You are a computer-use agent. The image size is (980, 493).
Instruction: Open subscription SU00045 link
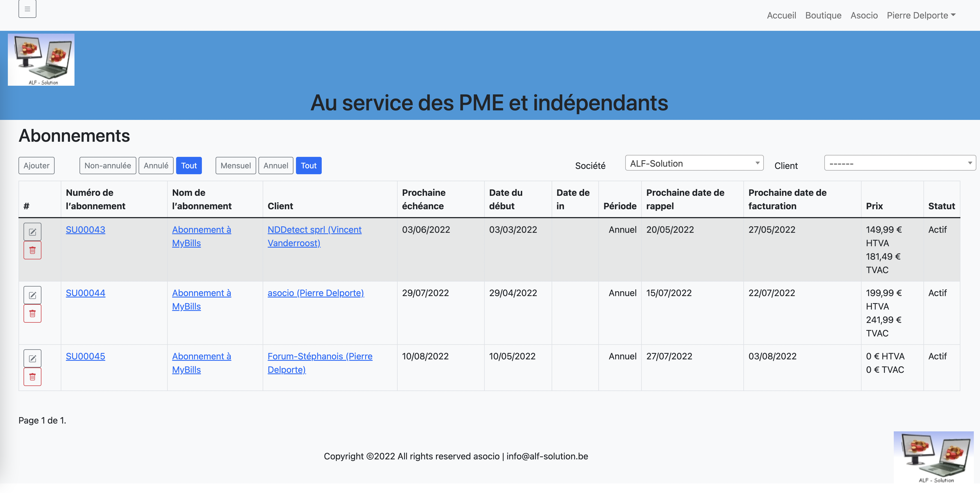pos(86,356)
